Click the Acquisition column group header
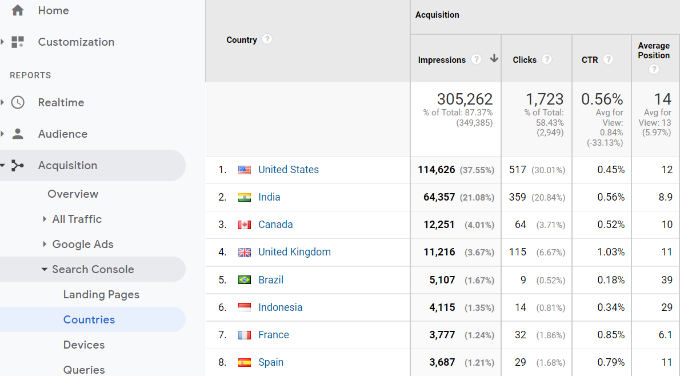The width and height of the screenshot is (680, 376). click(437, 15)
